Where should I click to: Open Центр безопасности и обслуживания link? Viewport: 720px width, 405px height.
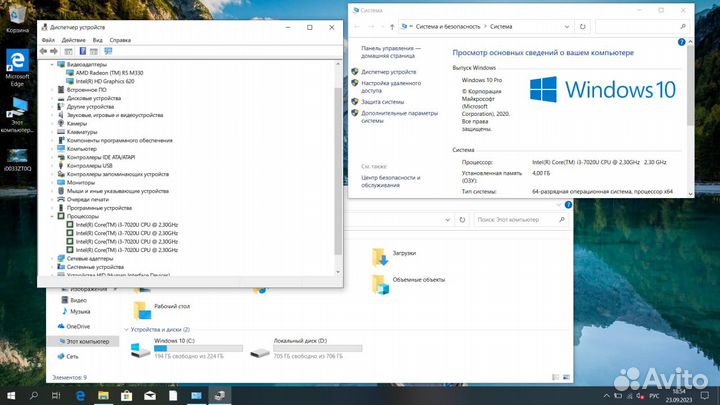(x=391, y=181)
